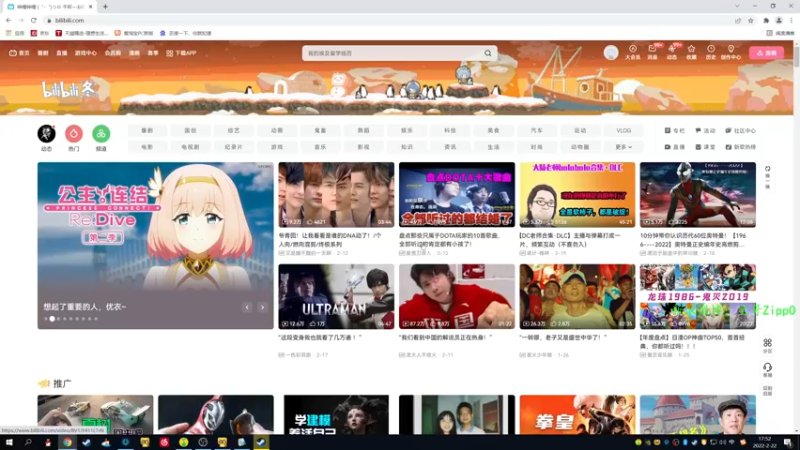The width and height of the screenshot is (800, 450).
Task: Open the DOTA十大歌曲 video thumbnail
Action: [x=457, y=195]
